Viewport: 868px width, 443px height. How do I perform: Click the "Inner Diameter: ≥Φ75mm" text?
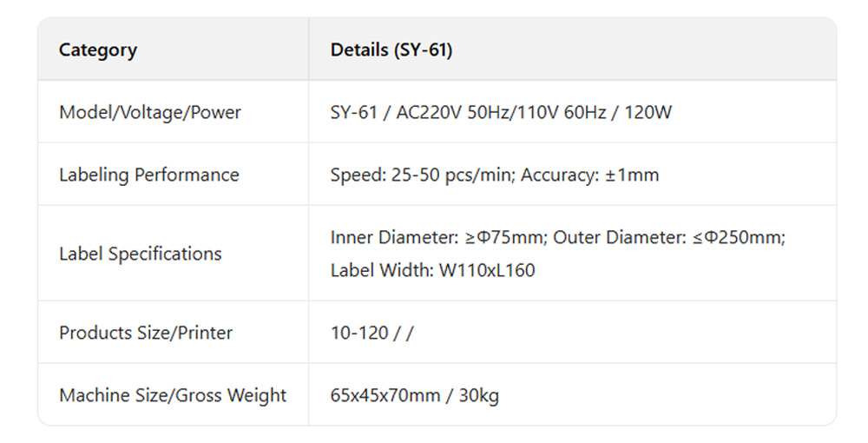[x=437, y=237]
